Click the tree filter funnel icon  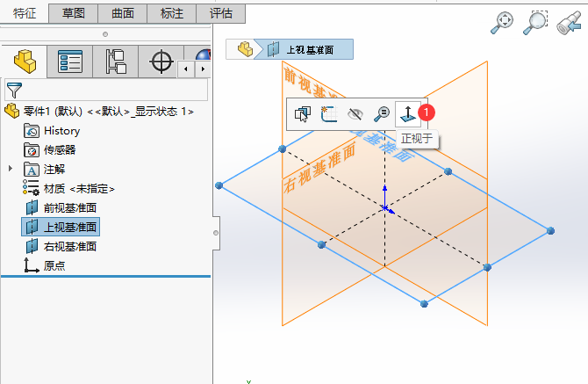(x=14, y=91)
